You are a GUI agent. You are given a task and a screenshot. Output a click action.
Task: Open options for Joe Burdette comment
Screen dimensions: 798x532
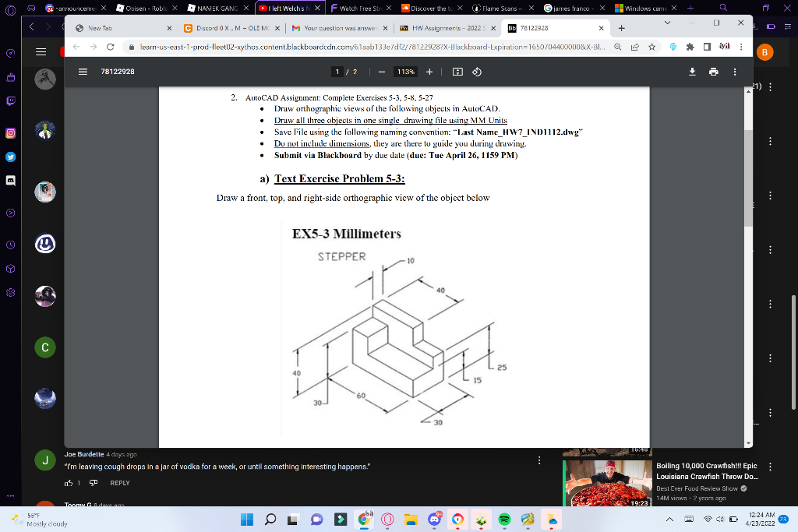(x=539, y=460)
